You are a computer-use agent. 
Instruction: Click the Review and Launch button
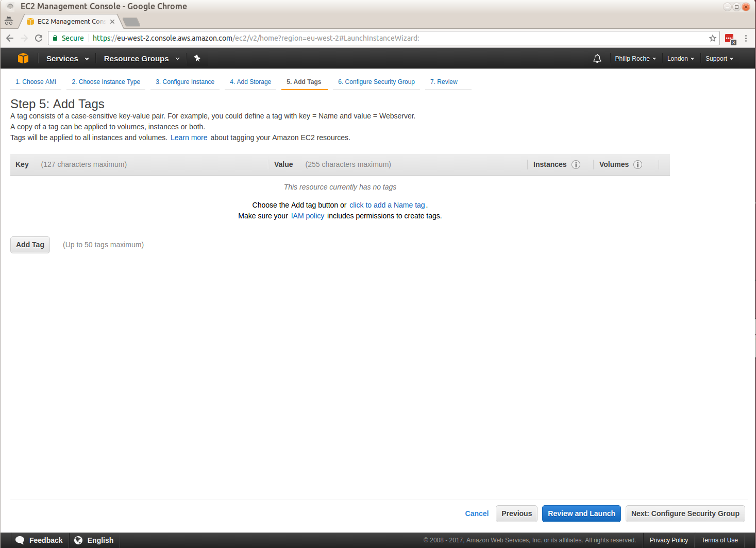point(581,513)
